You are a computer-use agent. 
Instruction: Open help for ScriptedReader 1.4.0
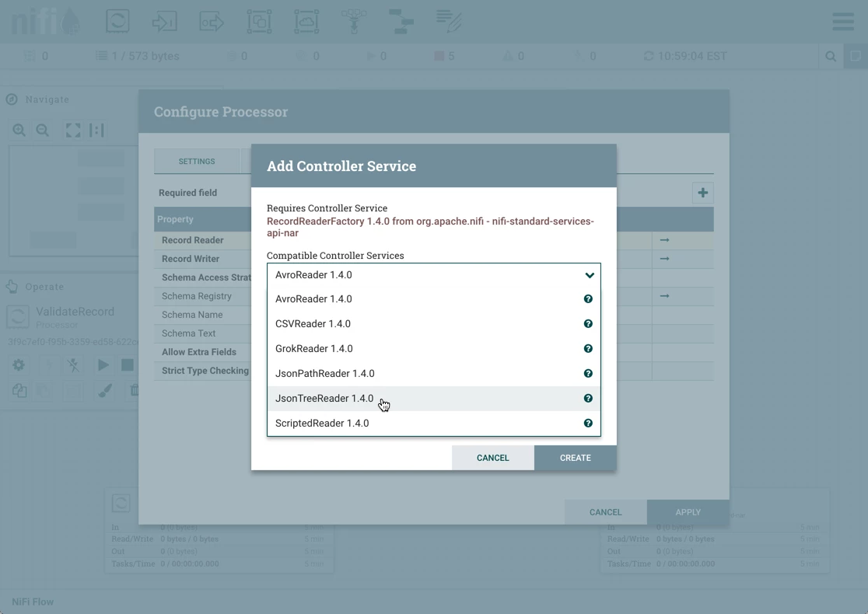[x=588, y=423]
